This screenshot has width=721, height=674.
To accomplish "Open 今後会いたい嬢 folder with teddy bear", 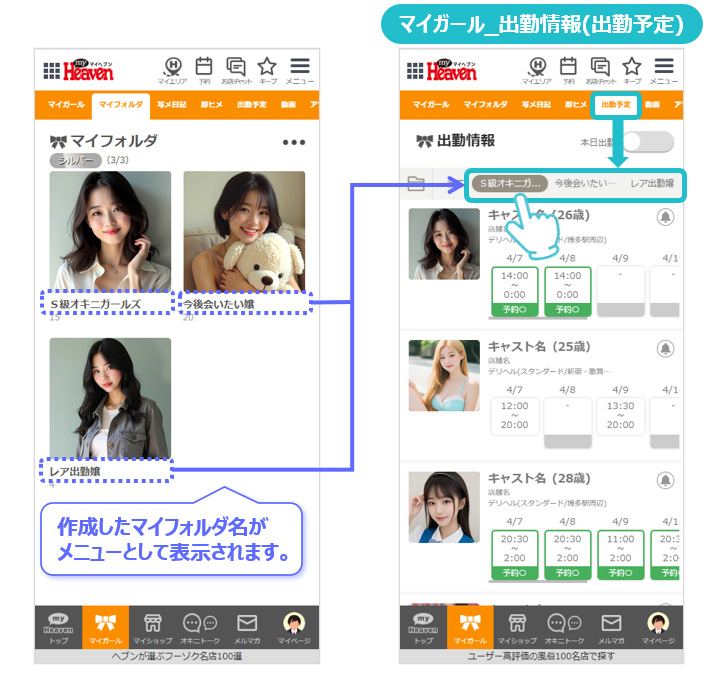I will [x=244, y=232].
